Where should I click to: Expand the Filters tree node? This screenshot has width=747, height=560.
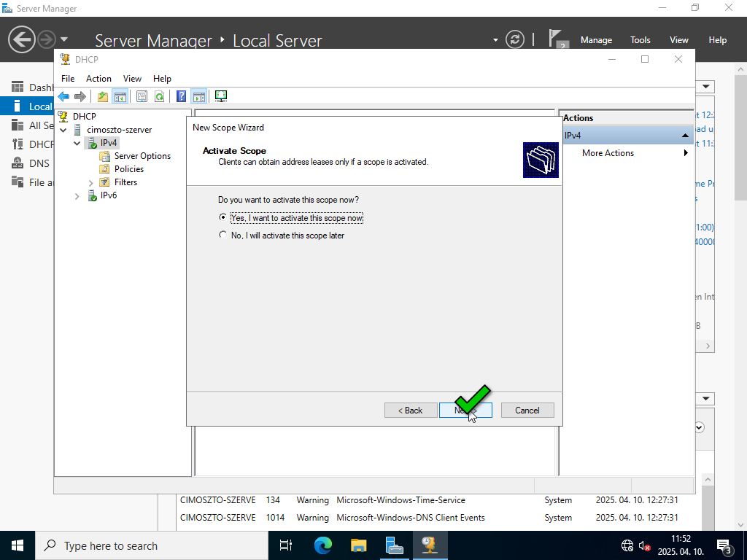pos(90,182)
